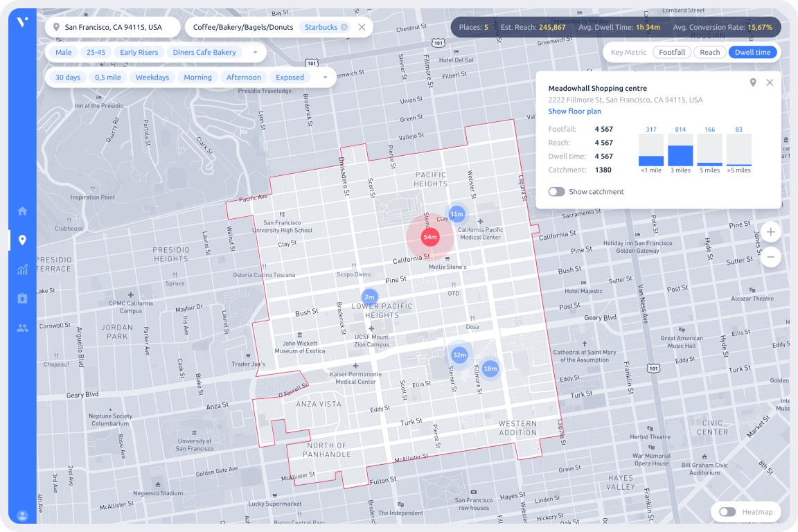Select the analytics chart sidebar icon
This screenshot has width=798, height=532.
coord(22,269)
